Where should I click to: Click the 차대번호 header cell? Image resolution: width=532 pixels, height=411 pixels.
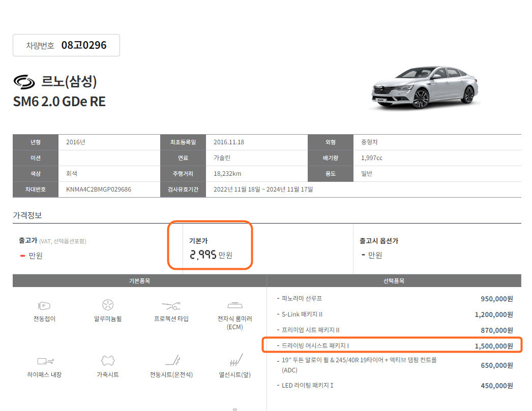(x=36, y=189)
